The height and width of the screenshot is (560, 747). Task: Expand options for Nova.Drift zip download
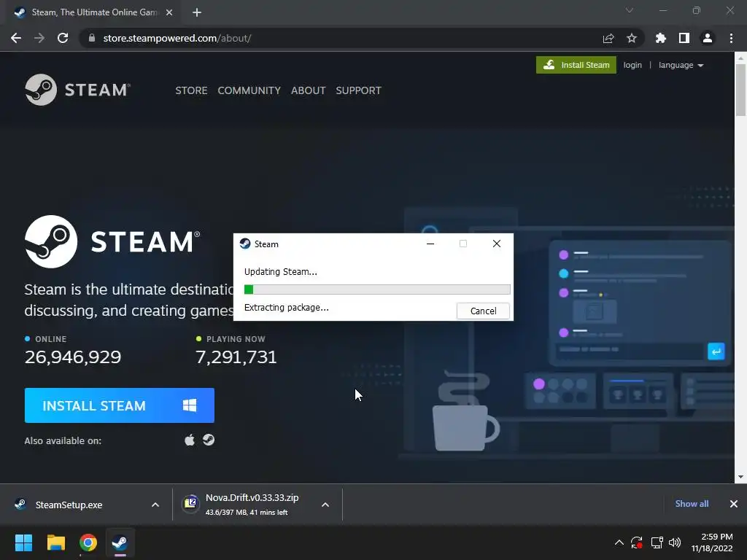[x=325, y=505]
